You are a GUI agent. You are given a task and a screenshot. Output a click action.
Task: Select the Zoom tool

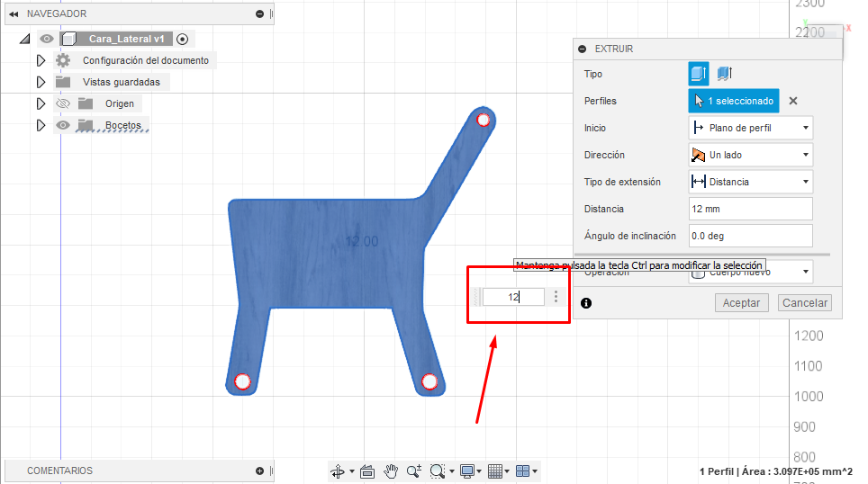tap(414, 471)
